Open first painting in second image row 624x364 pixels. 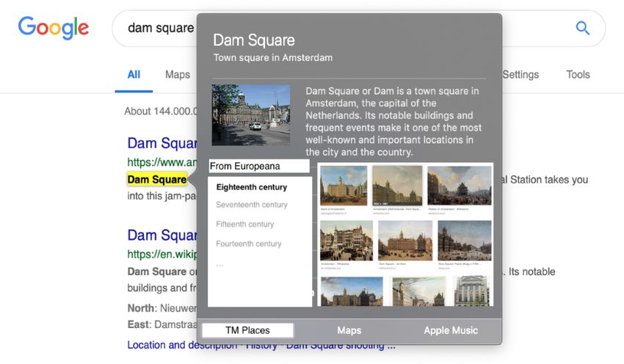(x=347, y=241)
